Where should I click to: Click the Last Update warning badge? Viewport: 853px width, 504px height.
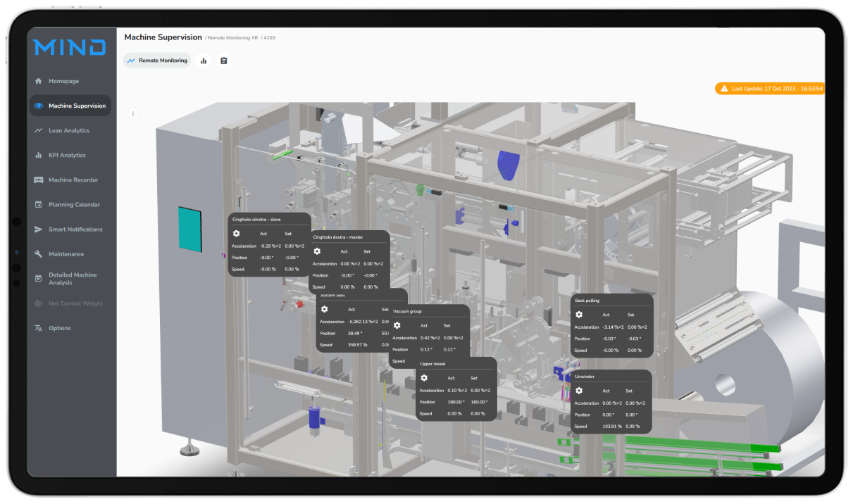[771, 89]
